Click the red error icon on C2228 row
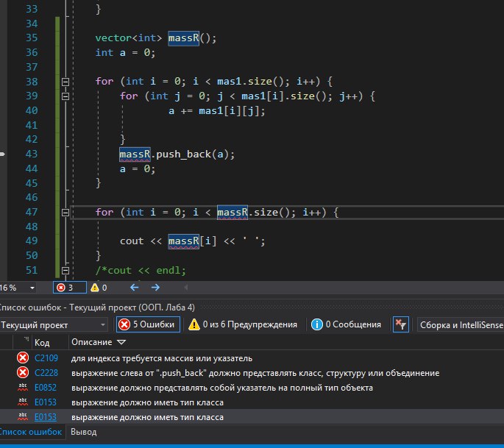The height and width of the screenshot is (448, 504). (23, 373)
